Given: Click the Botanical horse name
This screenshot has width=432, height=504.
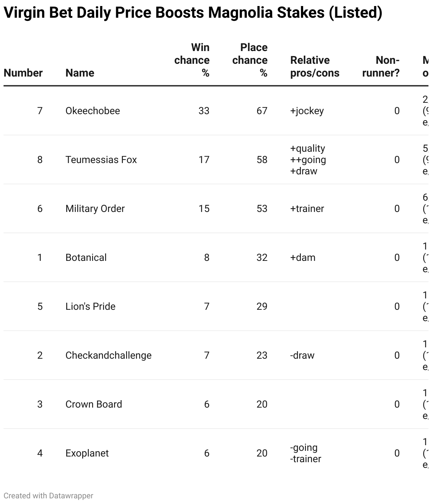Looking at the screenshot, I should pos(86,258).
